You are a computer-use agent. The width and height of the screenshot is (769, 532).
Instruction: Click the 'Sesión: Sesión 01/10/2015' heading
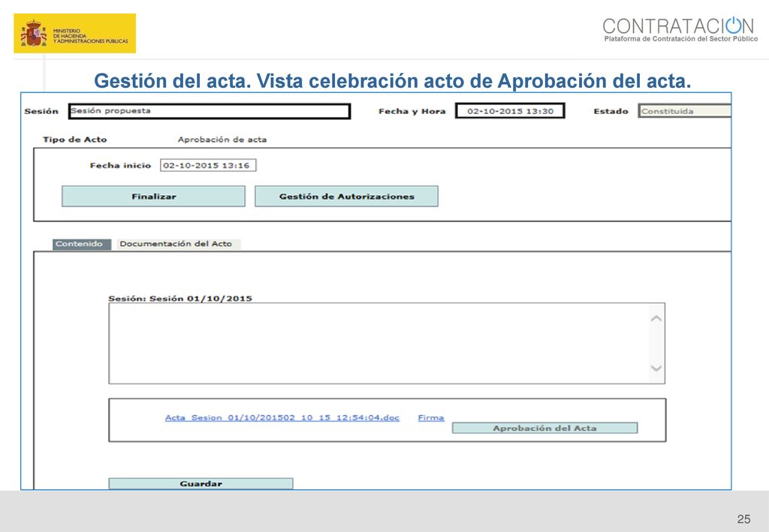180,298
